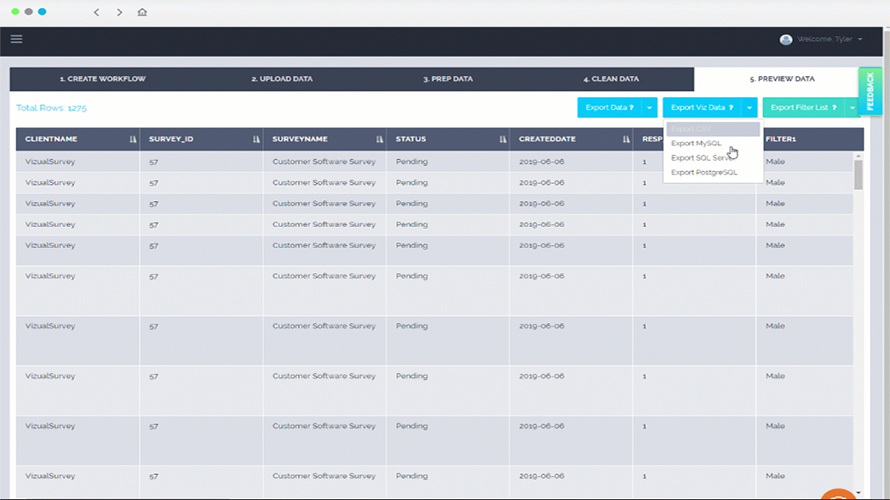Click the browser forward arrow
The image size is (890, 500).
point(119,12)
